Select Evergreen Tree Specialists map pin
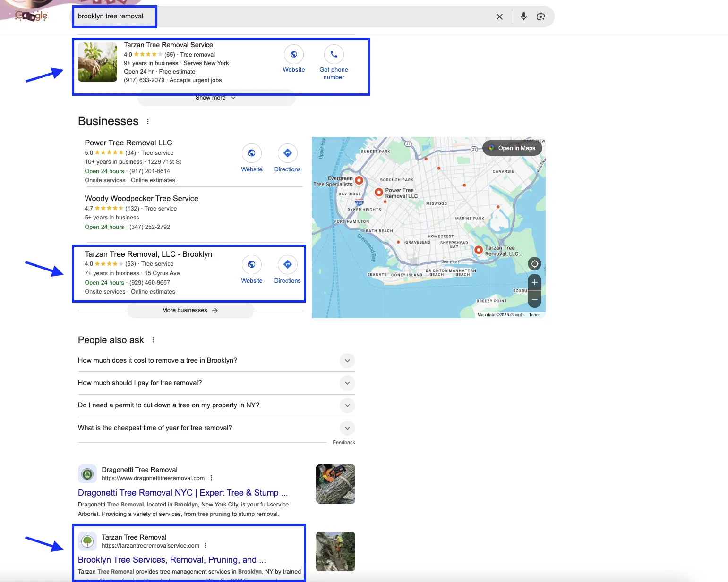The image size is (728, 582). click(x=359, y=180)
